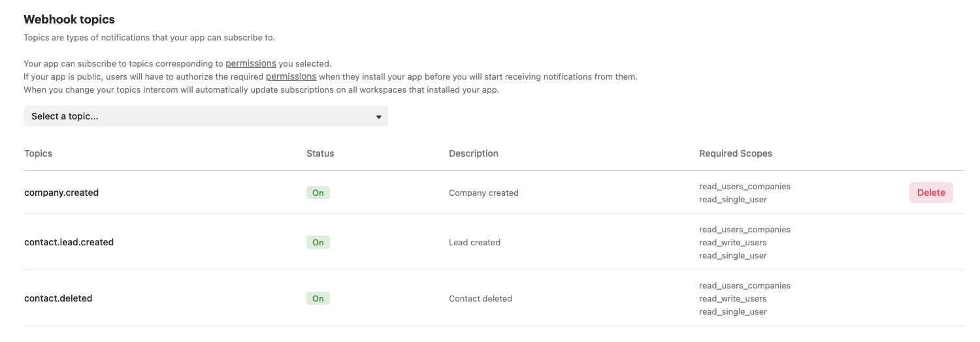Viewport: 980px width, 342px height.
Task: Click the "Contact deleted" description text
Action: click(480, 298)
